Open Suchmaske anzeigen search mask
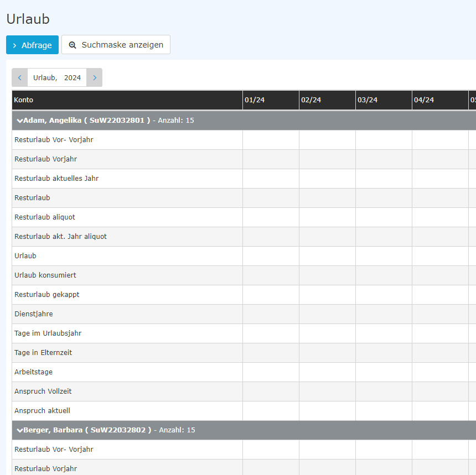This screenshot has width=476, height=475. click(116, 45)
